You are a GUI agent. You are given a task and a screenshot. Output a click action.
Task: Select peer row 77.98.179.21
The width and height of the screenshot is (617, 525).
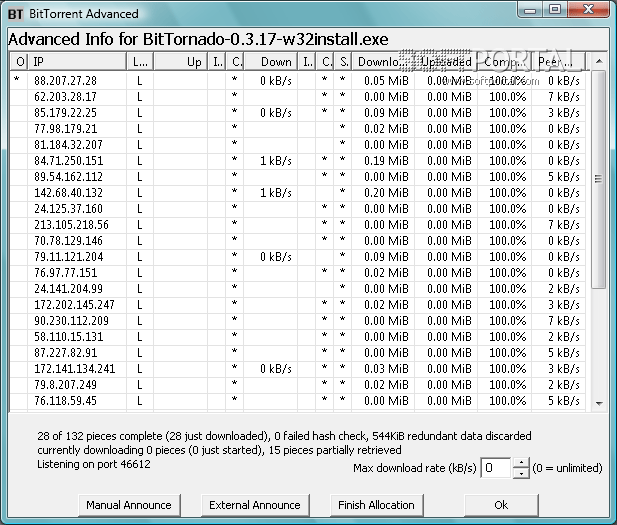[x=298, y=129]
